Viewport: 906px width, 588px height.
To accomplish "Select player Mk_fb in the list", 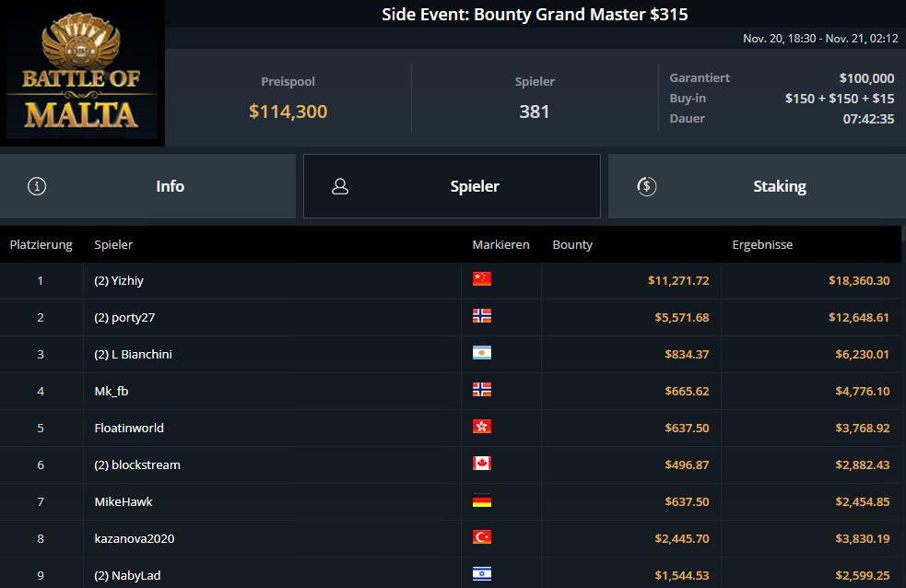I will pyautogui.click(x=112, y=391).
